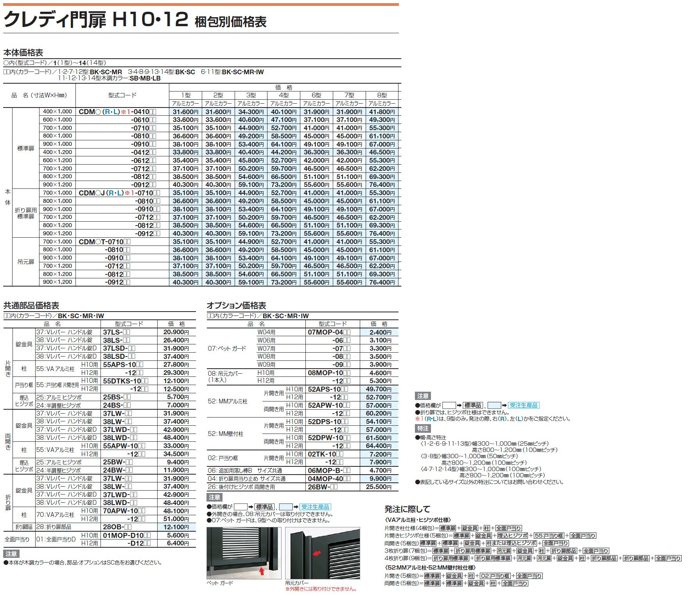Open the ペットガード product photo
Image resolution: width=700 pixels, height=595 pixels.
tap(244, 553)
